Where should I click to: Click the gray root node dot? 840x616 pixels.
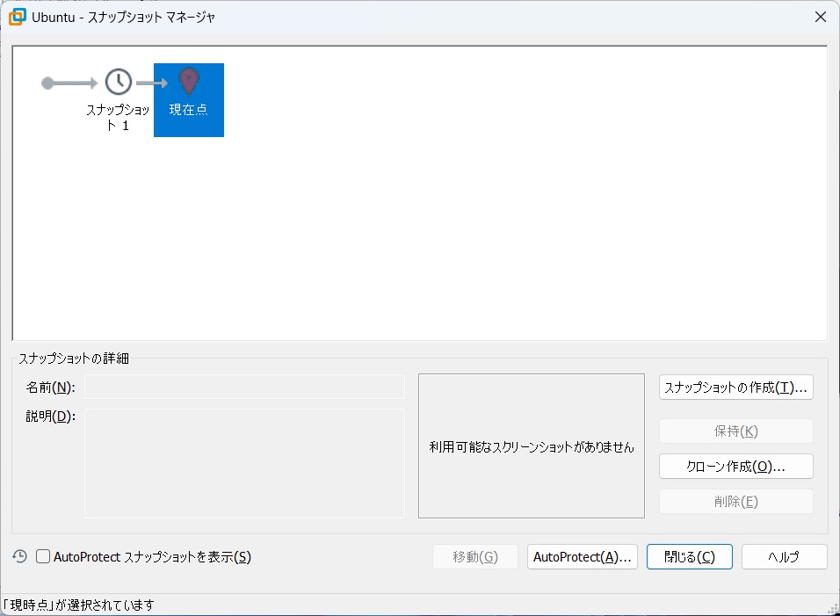[47, 83]
